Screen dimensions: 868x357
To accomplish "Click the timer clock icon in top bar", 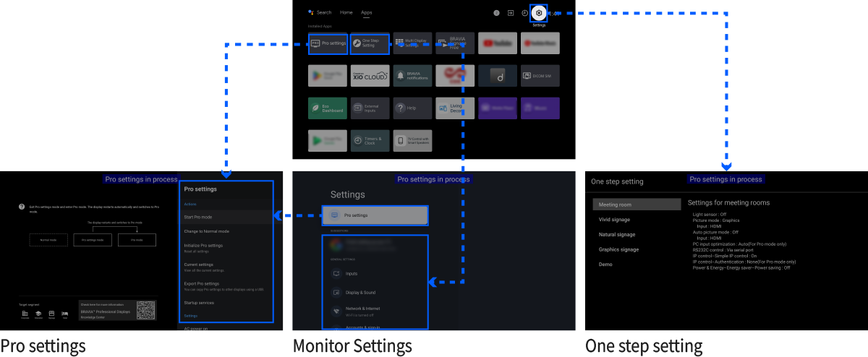I will 524,13.
